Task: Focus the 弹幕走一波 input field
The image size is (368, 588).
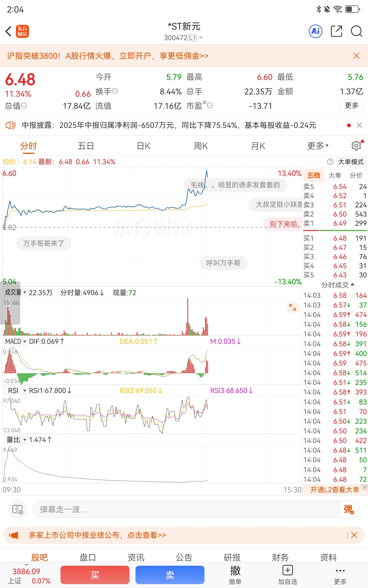Action: (x=185, y=509)
